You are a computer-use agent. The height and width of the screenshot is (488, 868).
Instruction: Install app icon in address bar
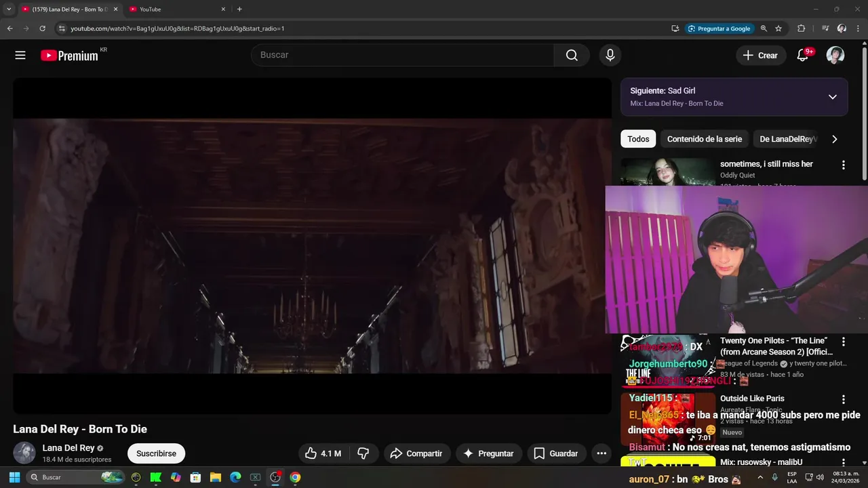coord(675,28)
